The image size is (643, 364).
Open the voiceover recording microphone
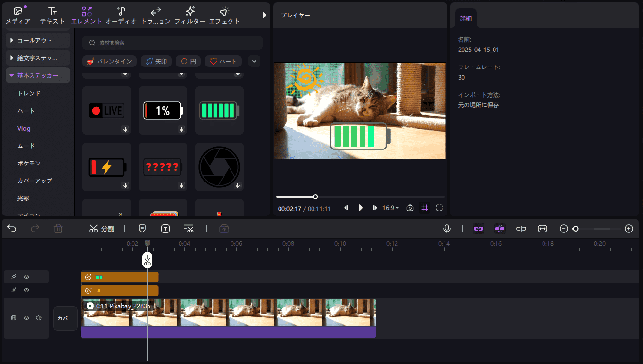446,228
